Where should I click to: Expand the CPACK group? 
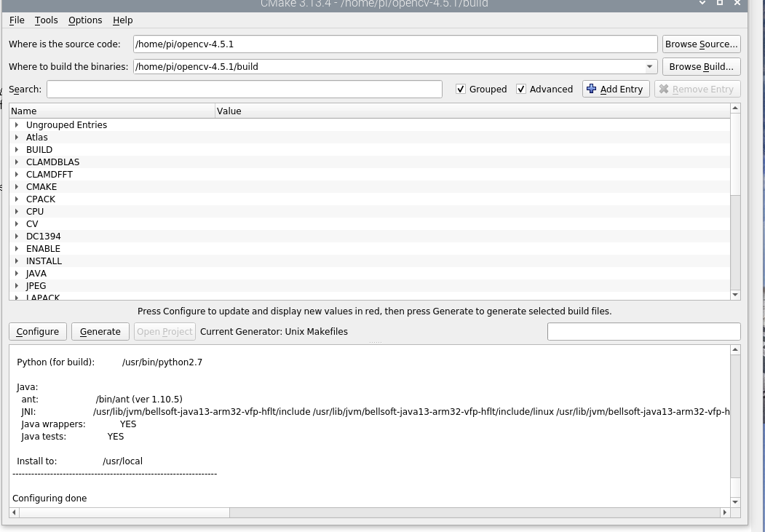(x=17, y=199)
